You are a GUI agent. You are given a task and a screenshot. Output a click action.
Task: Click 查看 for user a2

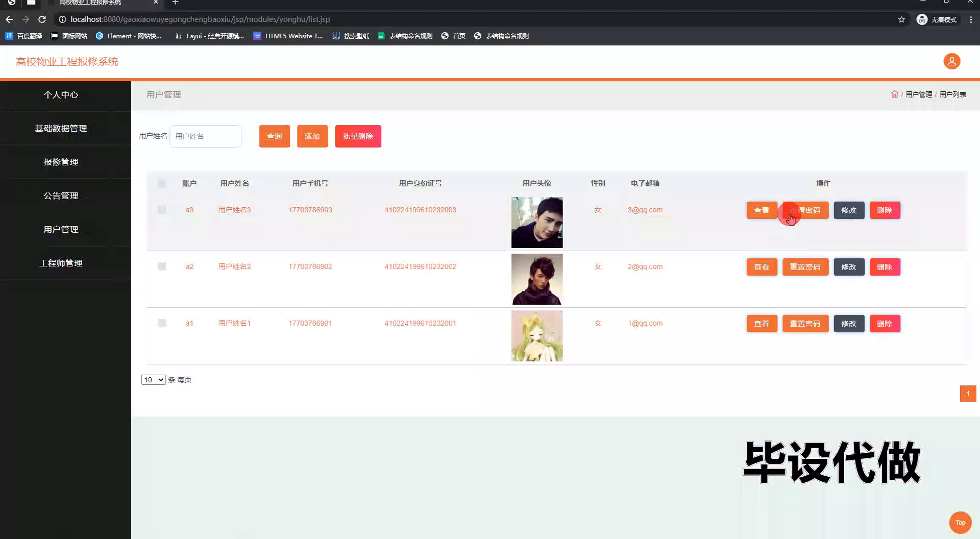pos(762,267)
